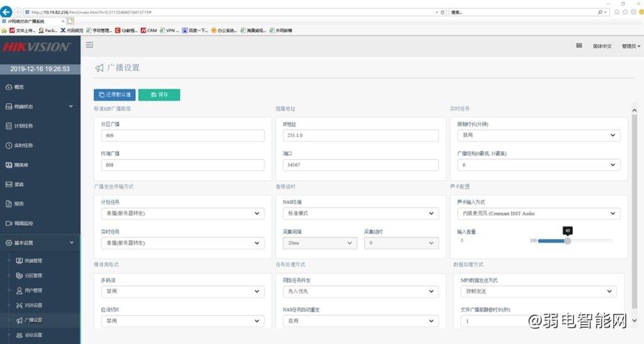Open the 文件上传 bookmark

pyautogui.click(x=23, y=30)
